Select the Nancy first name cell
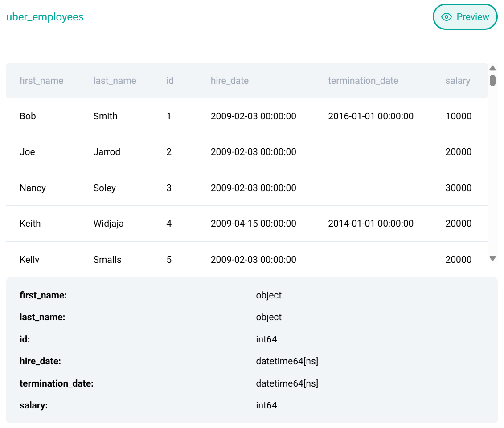 [x=33, y=188]
